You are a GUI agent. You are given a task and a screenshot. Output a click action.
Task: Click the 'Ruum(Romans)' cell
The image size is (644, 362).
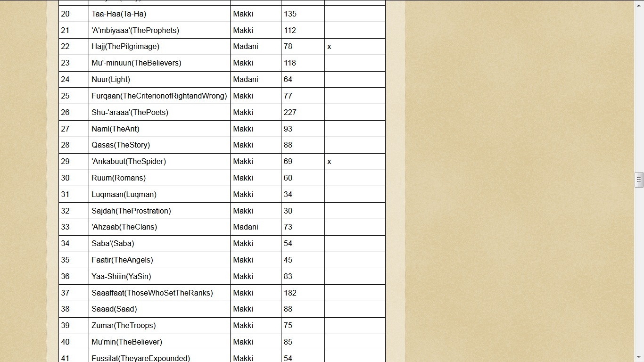pyautogui.click(x=159, y=178)
